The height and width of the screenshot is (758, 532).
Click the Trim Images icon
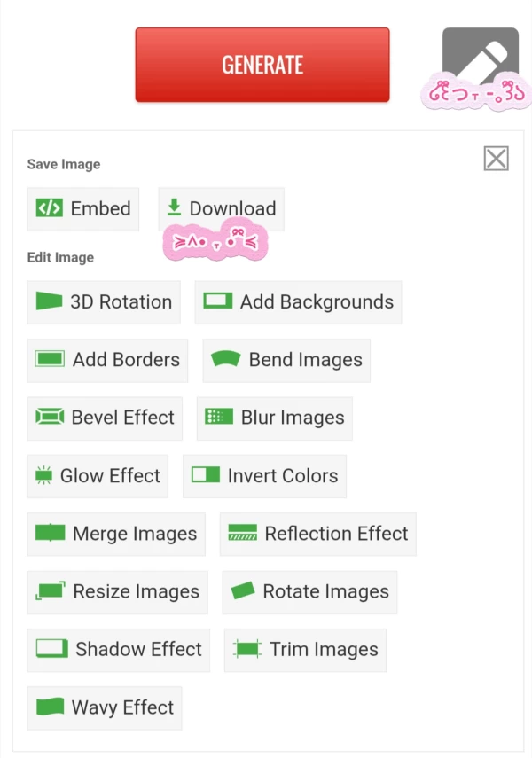248,650
